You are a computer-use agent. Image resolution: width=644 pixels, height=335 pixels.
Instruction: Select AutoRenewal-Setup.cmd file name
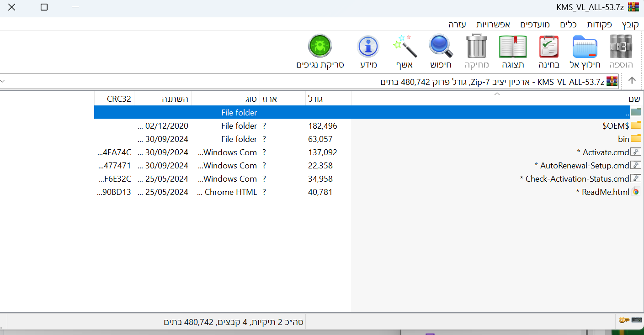[x=582, y=166]
